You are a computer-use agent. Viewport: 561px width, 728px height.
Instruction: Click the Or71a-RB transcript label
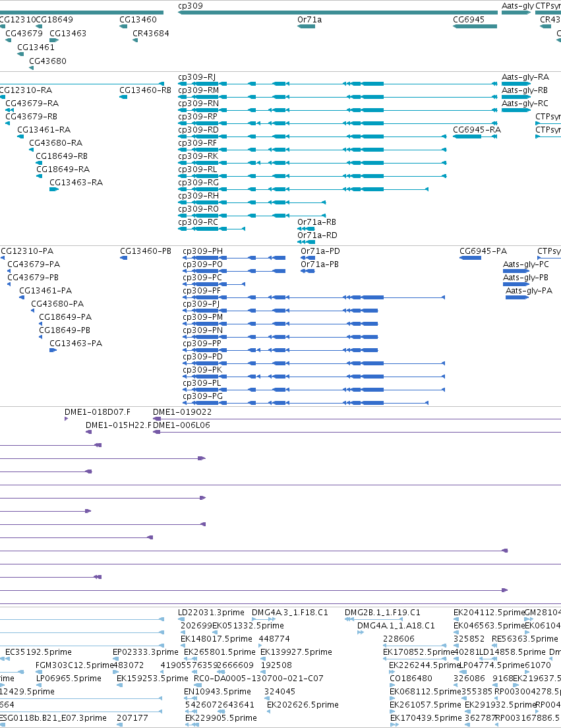317,222
